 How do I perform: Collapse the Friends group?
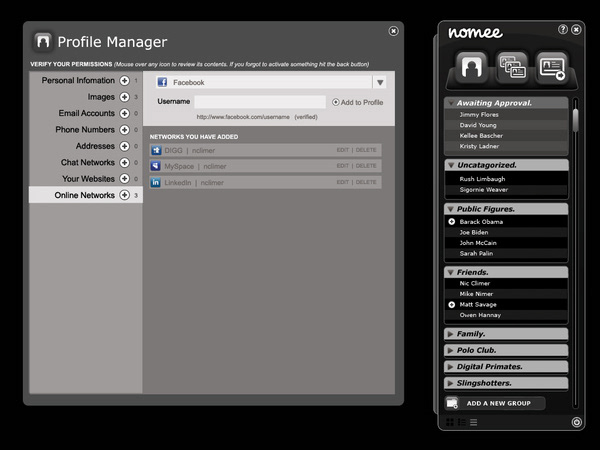(x=451, y=272)
